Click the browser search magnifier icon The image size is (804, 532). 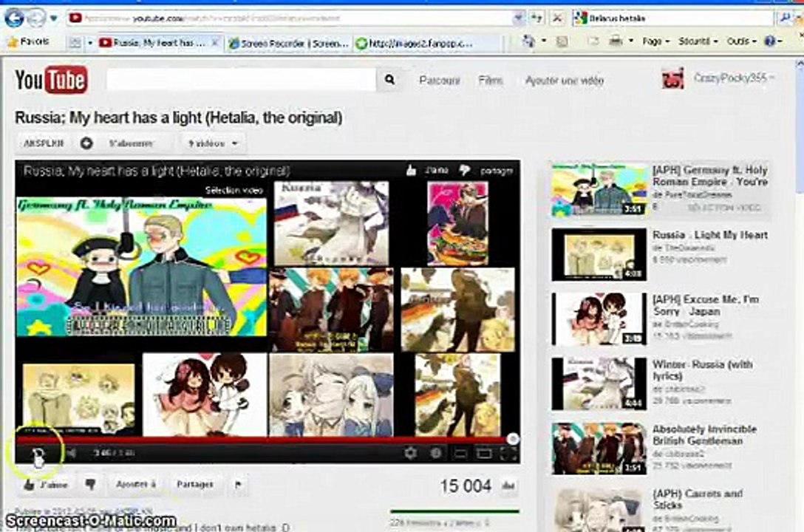coord(785,18)
